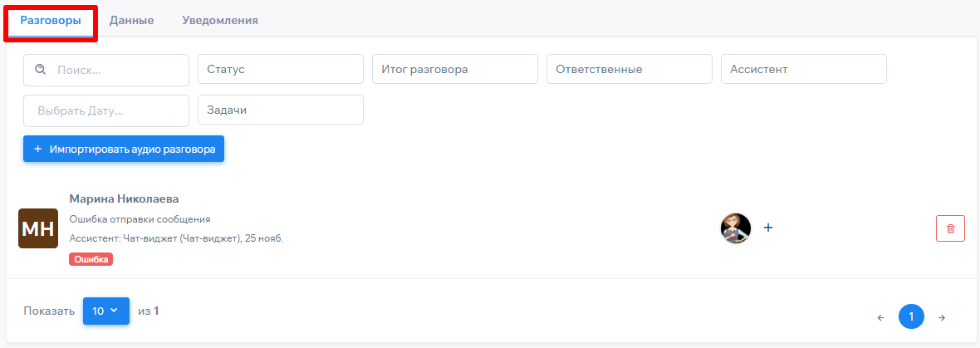Open the Задачи filter dropdown

click(280, 110)
